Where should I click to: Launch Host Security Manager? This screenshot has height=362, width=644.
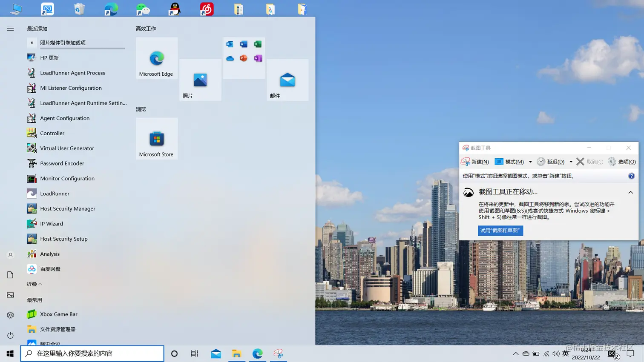(x=76, y=209)
